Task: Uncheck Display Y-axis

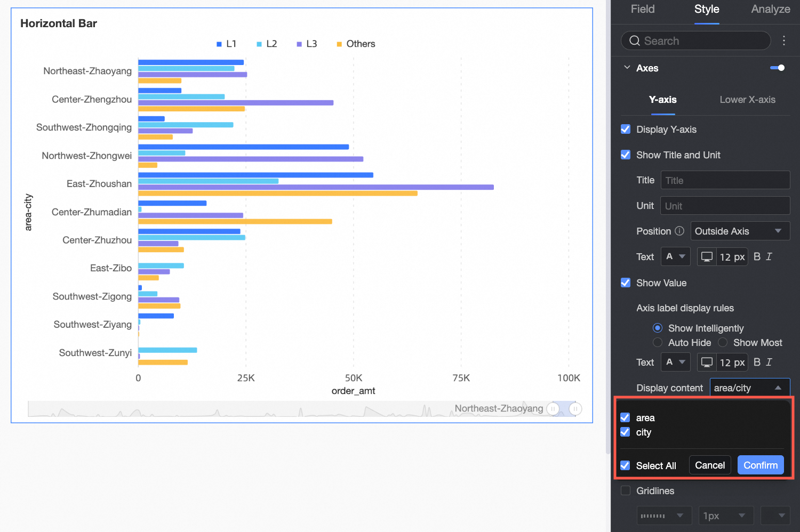Action: [626, 129]
